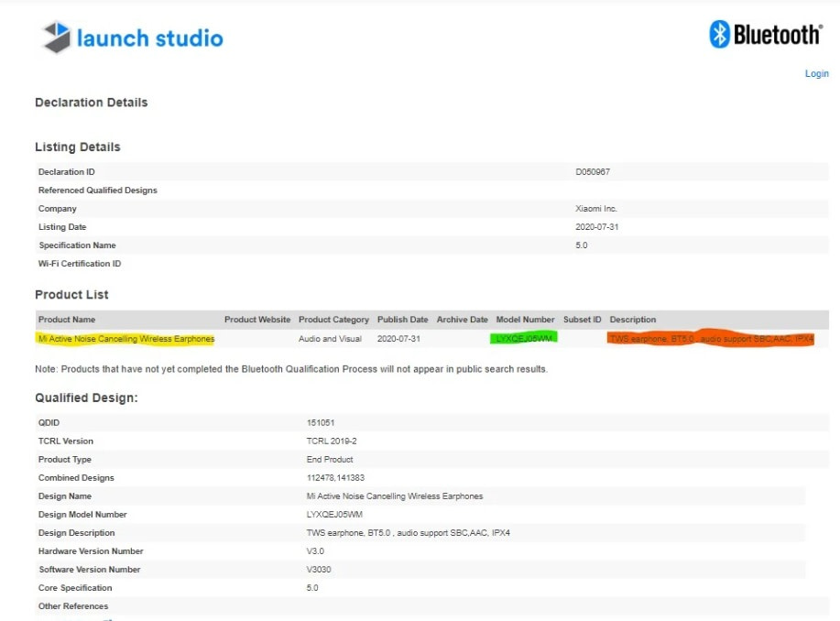The width and height of the screenshot is (840, 621).
Task: Click the Archive Date column header
Action: (x=463, y=320)
